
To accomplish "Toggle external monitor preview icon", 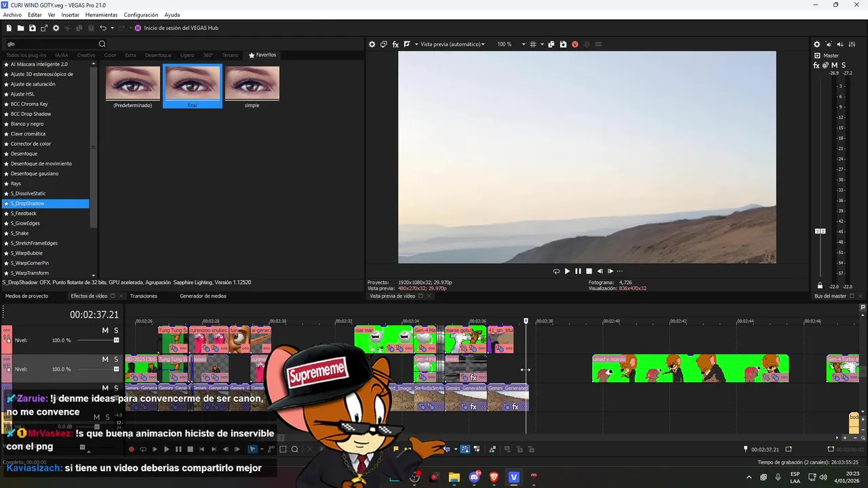I will [x=384, y=44].
